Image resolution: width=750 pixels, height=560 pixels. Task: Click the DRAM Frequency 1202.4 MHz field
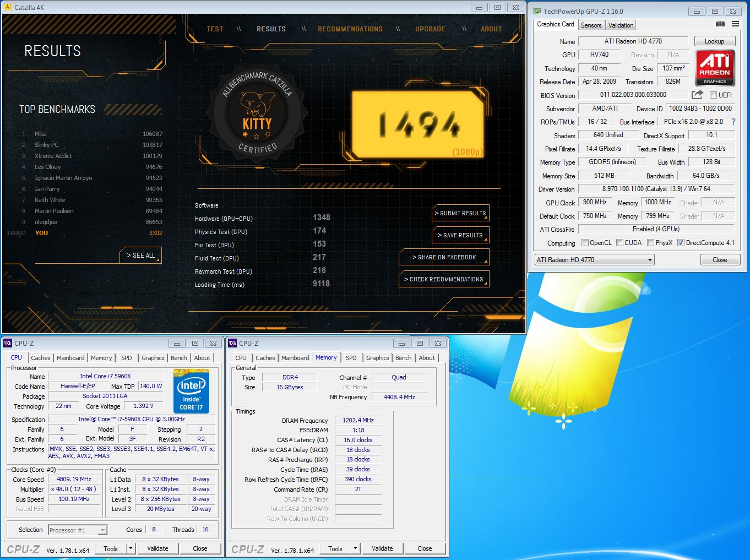tap(358, 420)
